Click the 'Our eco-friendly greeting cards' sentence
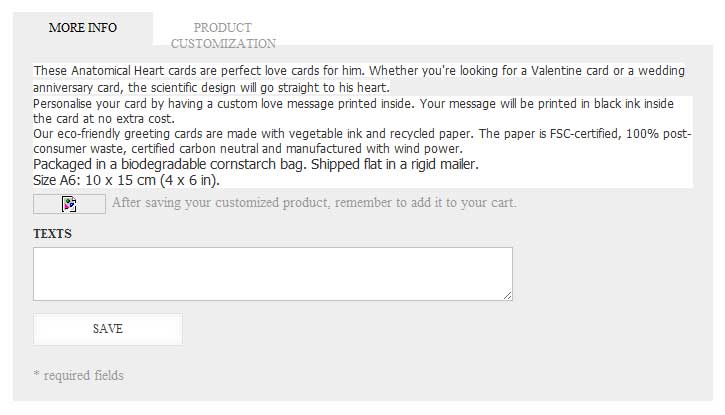Screen dimensions: 725x415 coord(362,141)
